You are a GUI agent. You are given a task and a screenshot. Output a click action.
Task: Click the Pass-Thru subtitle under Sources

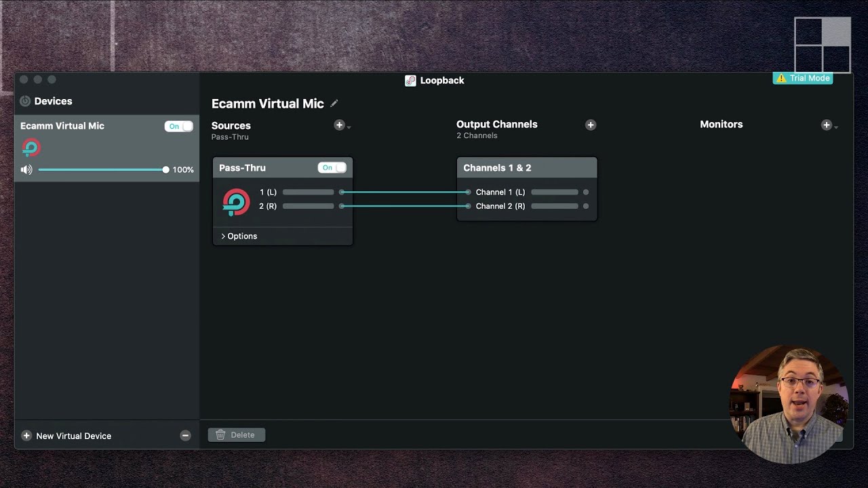tap(230, 137)
